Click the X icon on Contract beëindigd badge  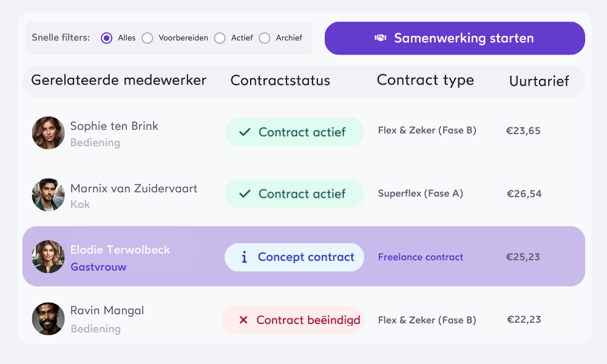click(243, 320)
